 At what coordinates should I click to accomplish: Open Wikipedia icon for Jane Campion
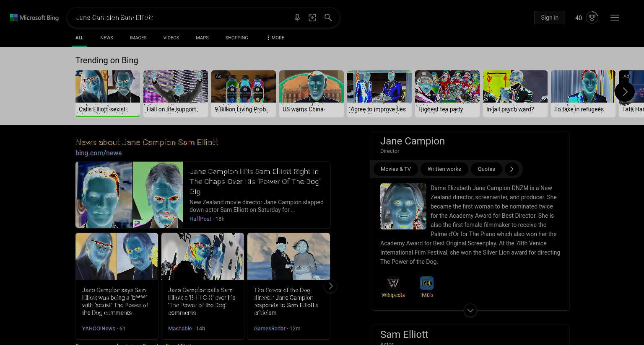(393, 287)
